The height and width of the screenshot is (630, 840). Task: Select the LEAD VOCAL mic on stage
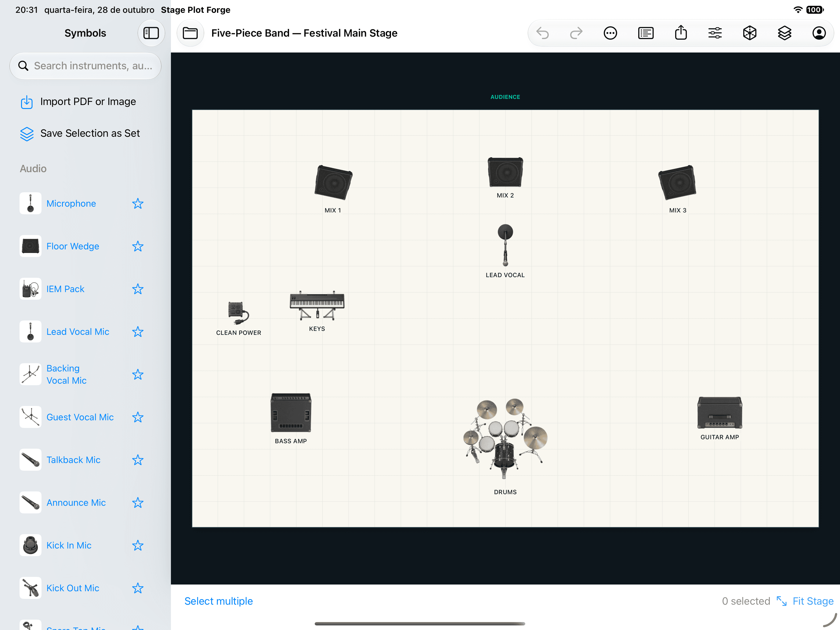[x=505, y=245]
